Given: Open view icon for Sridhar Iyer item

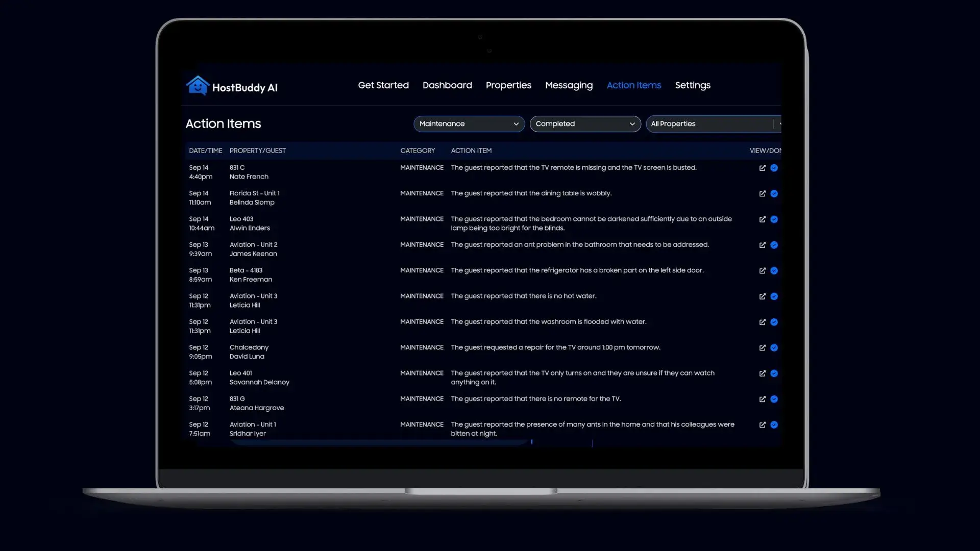Looking at the screenshot, I should point(762,425).
